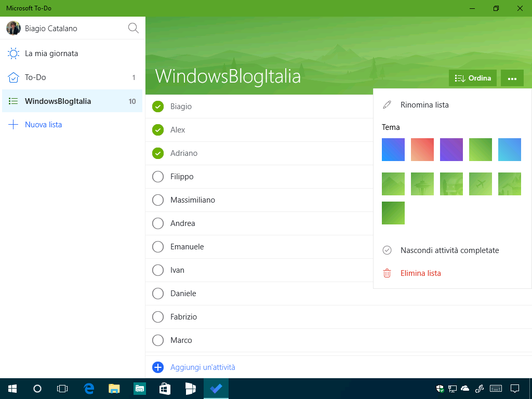
Task: Mark Ivan task complete
Action: [x=158, y=270]
